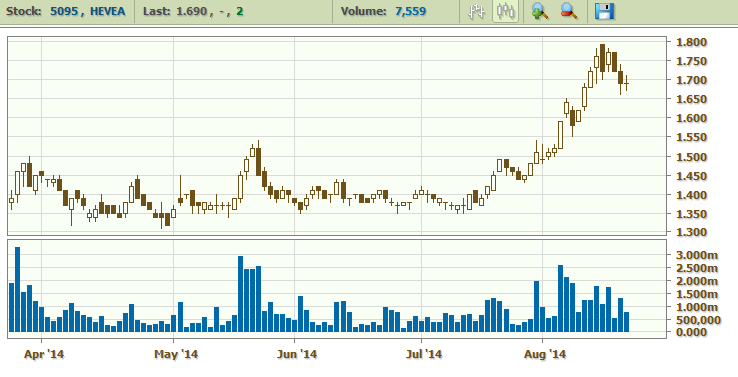This screenshot has width=738, height=377.
Task: Select the candlestick chart view icon
Action: pyautogui.click(x=505, y=11)
